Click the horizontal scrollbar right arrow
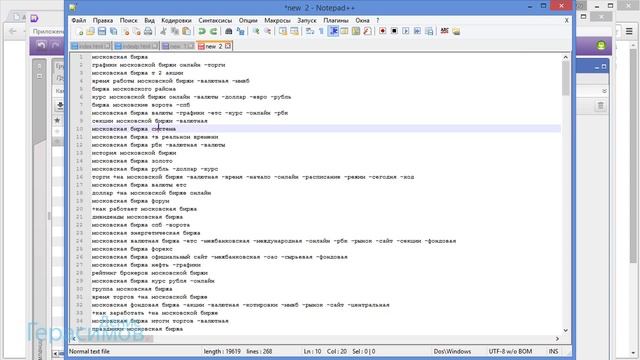The width and height of the screenshot is (640, 360). [557, 339]
